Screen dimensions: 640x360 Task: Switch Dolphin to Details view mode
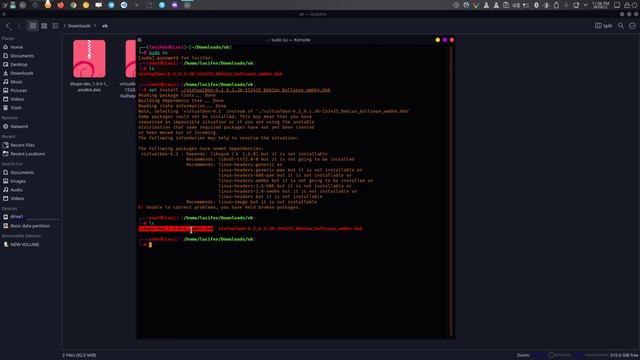coord(56,26)
